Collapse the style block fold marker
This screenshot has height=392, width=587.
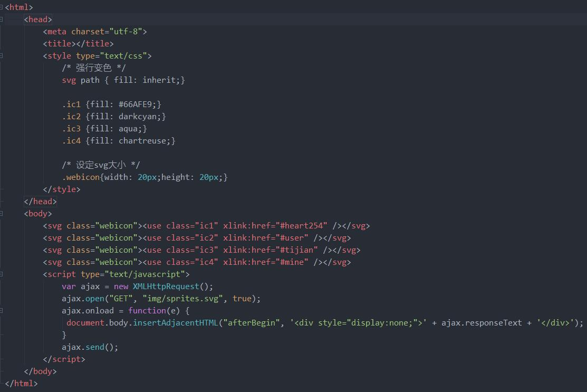pyautogui.click(x=1, y=56)
